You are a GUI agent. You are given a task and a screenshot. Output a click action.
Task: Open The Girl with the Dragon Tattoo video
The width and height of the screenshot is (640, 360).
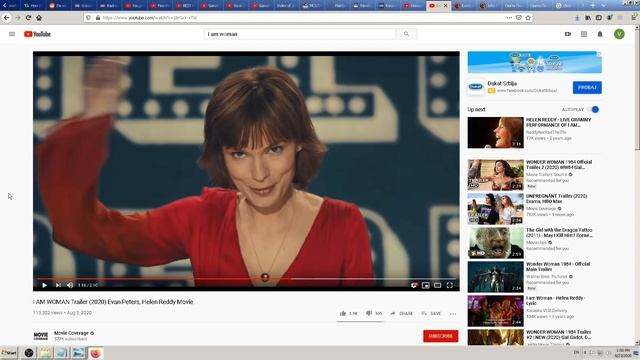pyautogui.click(x=496, y=243)
